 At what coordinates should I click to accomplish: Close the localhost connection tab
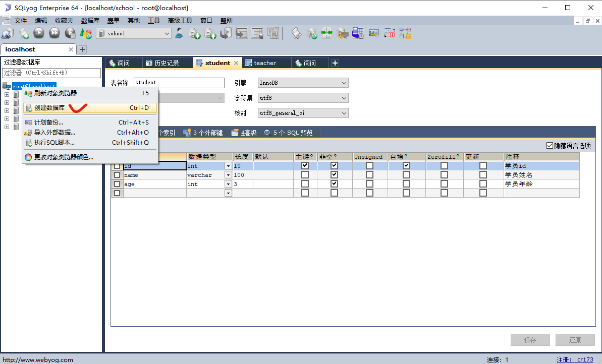[x=71, y=49]
